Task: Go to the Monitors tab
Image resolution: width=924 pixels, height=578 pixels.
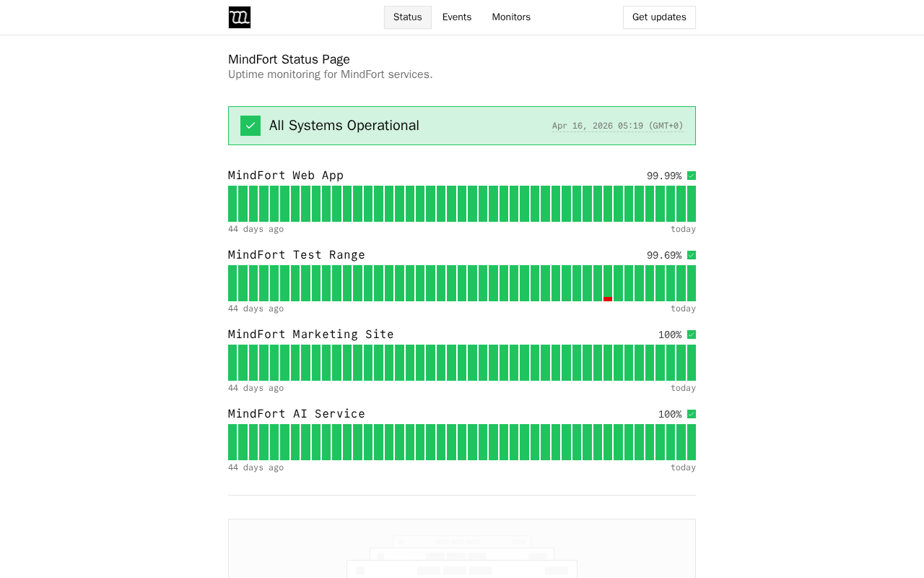Action: (511, 17)
